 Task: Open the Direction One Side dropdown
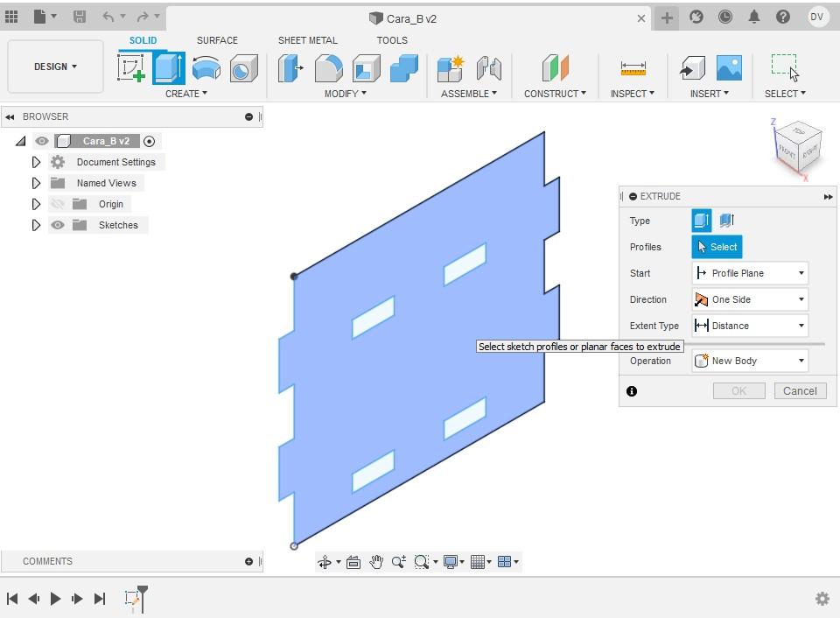(x=750, y=299)
